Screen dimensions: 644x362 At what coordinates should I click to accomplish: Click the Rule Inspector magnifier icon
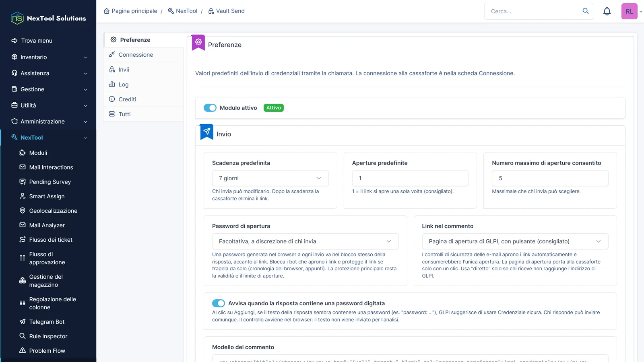click(x=23, y=336)
